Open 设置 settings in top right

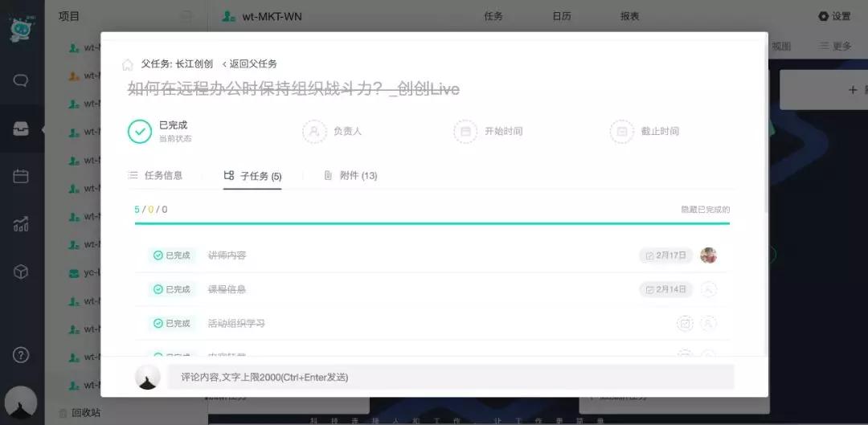(x=834, y=16)
